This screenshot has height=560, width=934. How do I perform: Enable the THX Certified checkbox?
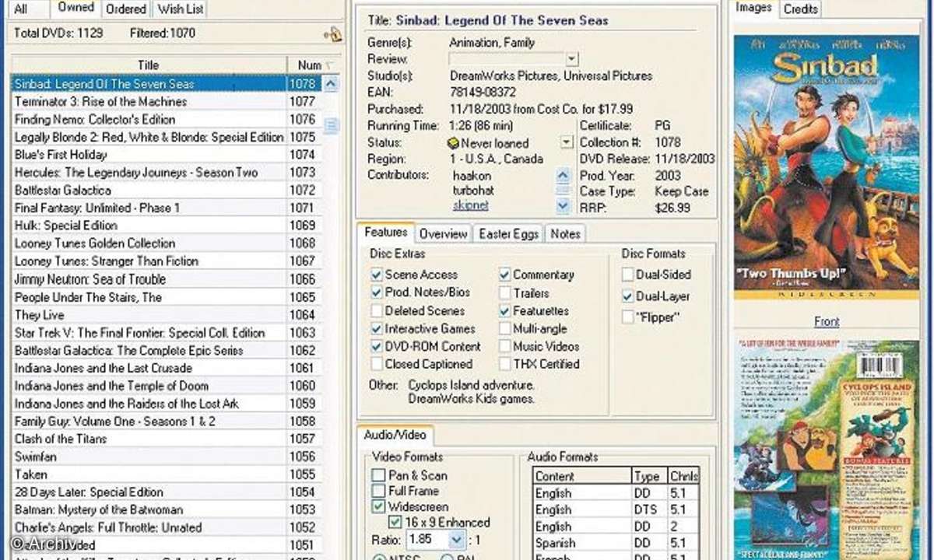(x=504, y=364)
